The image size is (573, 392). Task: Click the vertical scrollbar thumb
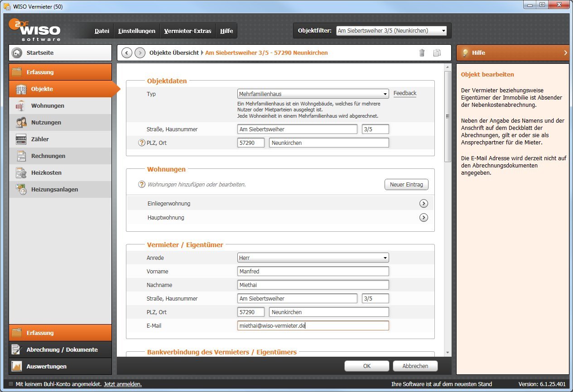pos(448,116)
